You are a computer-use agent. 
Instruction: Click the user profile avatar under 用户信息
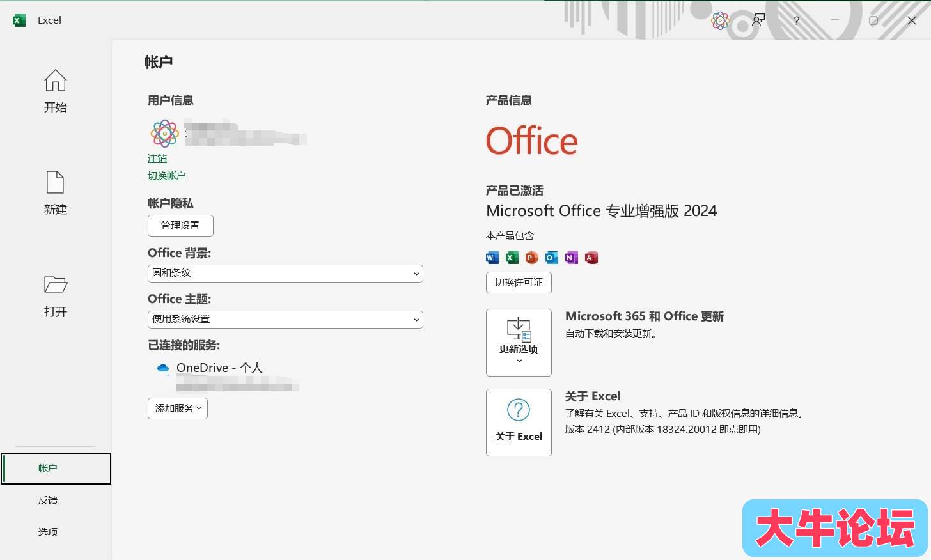click(x=164, y=133)
